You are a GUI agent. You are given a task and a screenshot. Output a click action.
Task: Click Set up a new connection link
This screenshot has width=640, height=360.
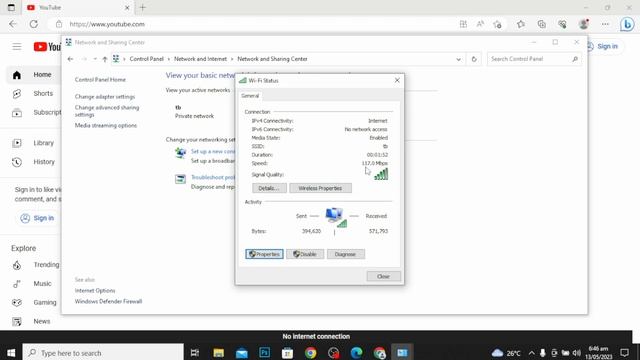pos(213,151)
